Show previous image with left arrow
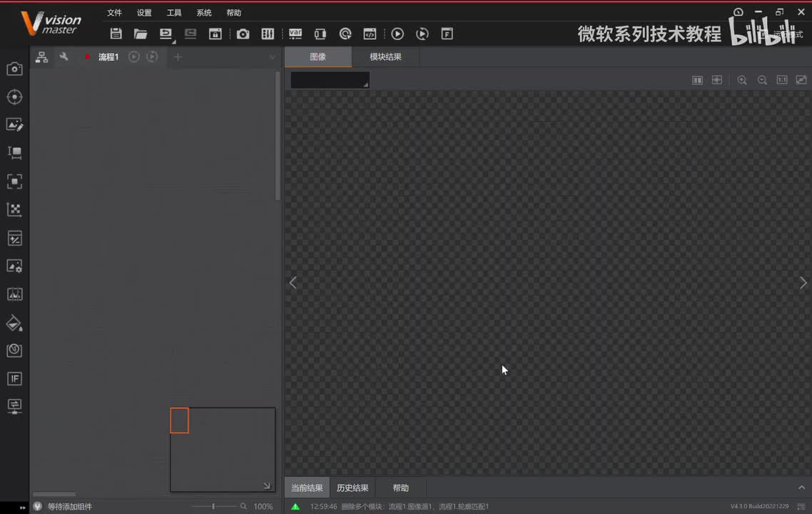Image resolution: width=812 pixels, height=514 pixels. (293, 283)
